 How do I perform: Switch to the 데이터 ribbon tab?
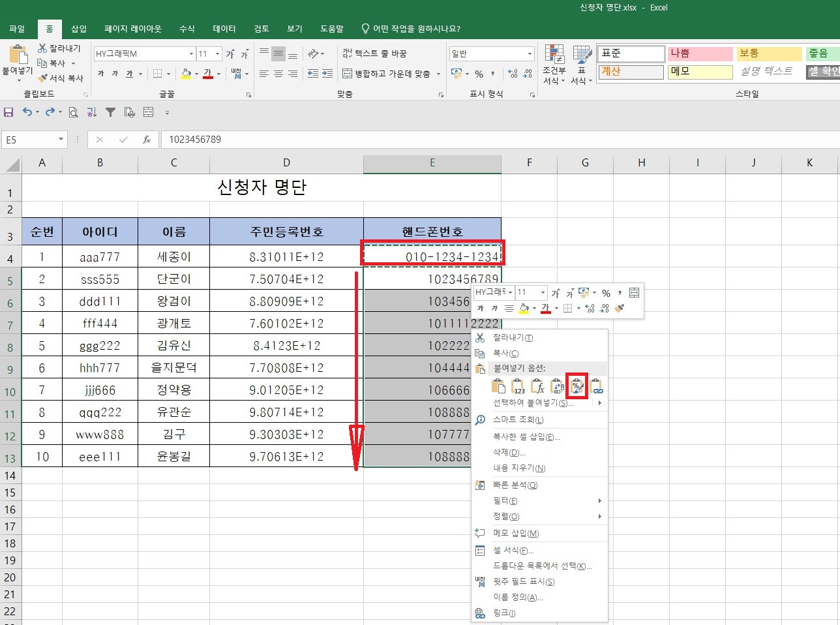(x=224, y=29)
